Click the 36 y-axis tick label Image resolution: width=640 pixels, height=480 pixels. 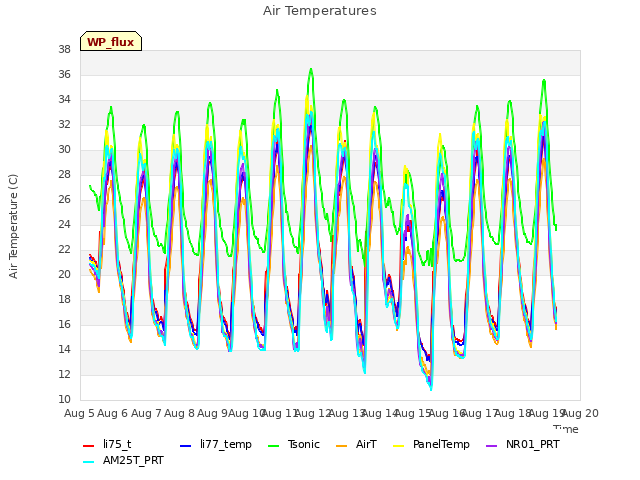coord(64,74)
